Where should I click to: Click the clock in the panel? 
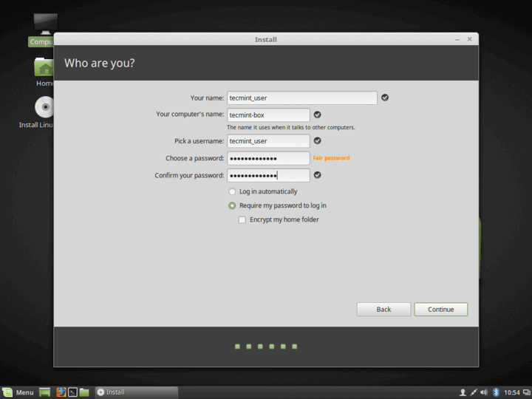(511, 392)
